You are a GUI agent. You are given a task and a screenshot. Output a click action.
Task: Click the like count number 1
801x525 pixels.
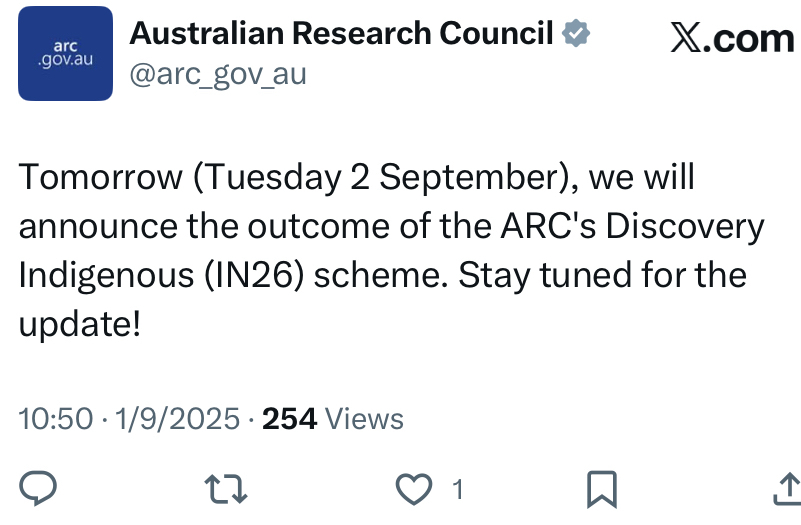point(458,490)
